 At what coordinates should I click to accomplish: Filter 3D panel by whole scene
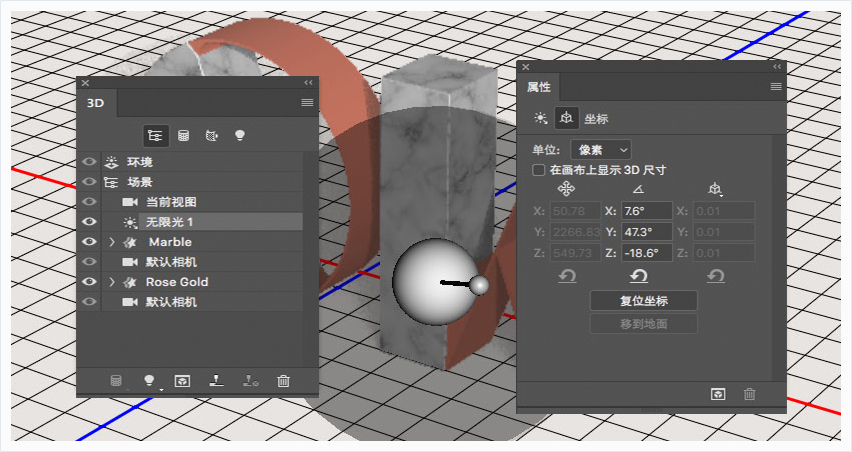(x=155, y=136)
